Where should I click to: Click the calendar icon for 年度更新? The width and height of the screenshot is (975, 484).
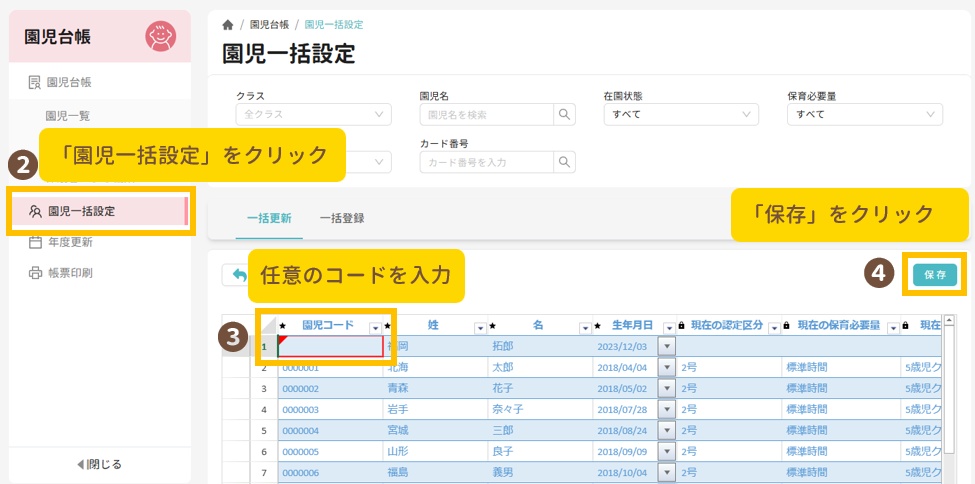[35, 242]
